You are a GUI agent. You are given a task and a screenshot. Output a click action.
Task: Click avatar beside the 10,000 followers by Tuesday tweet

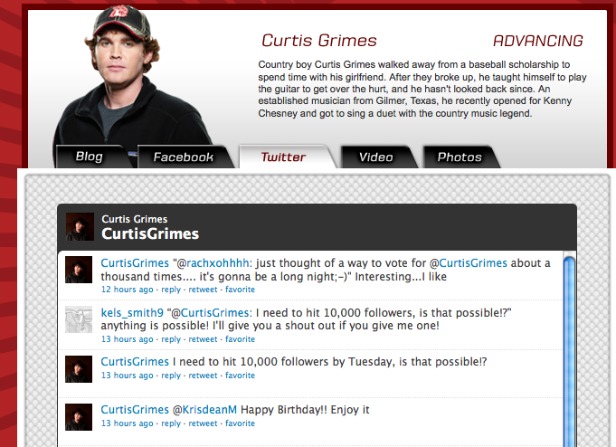point(79,368)
